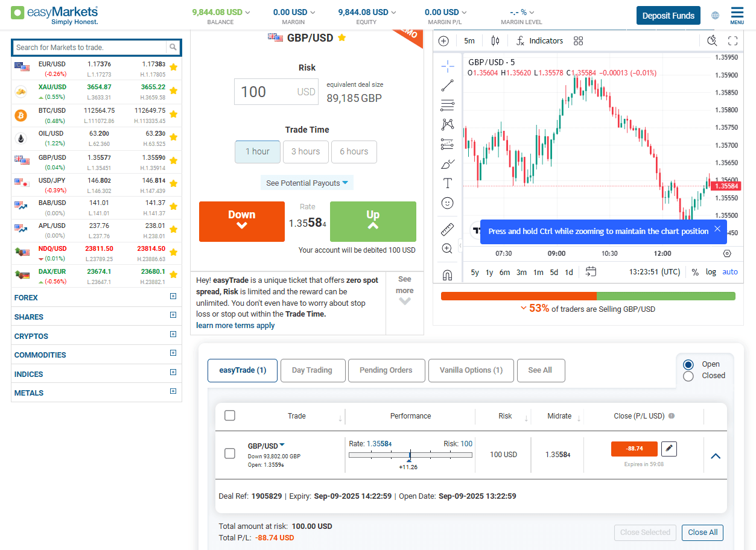Open go-to-date calendar icon
Screen dimensions: 756x550
(591, 272)
